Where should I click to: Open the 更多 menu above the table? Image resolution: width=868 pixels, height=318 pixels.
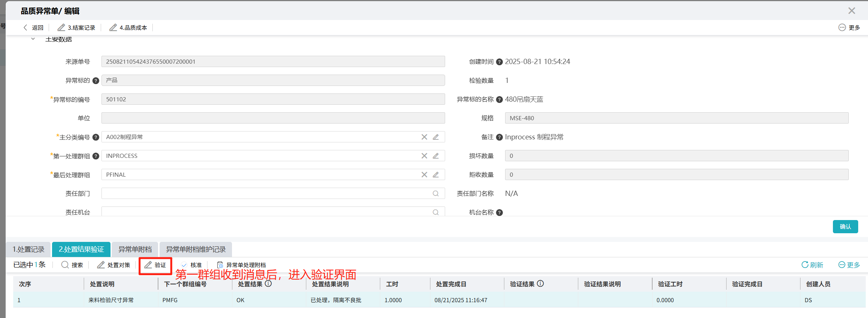tap(849, 265)
